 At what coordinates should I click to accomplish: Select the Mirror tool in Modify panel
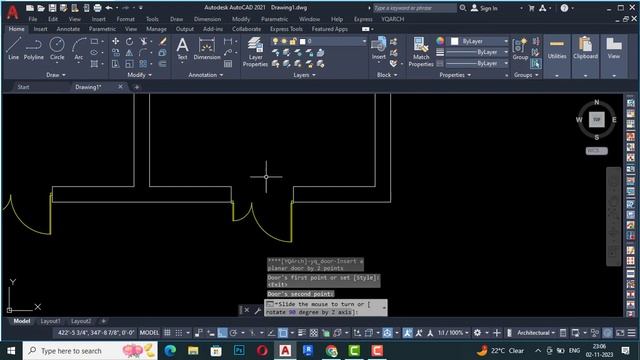tap(129, 53)
